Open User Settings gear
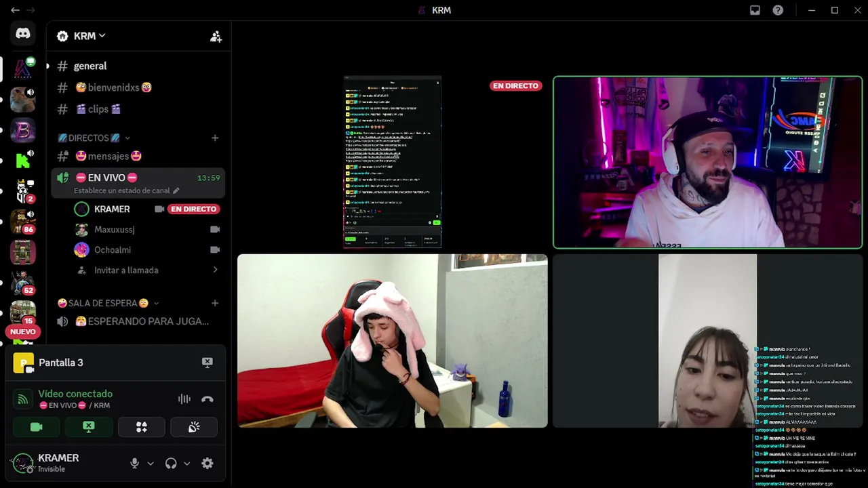The image size is (868, 488). click(x=208, y=464)
